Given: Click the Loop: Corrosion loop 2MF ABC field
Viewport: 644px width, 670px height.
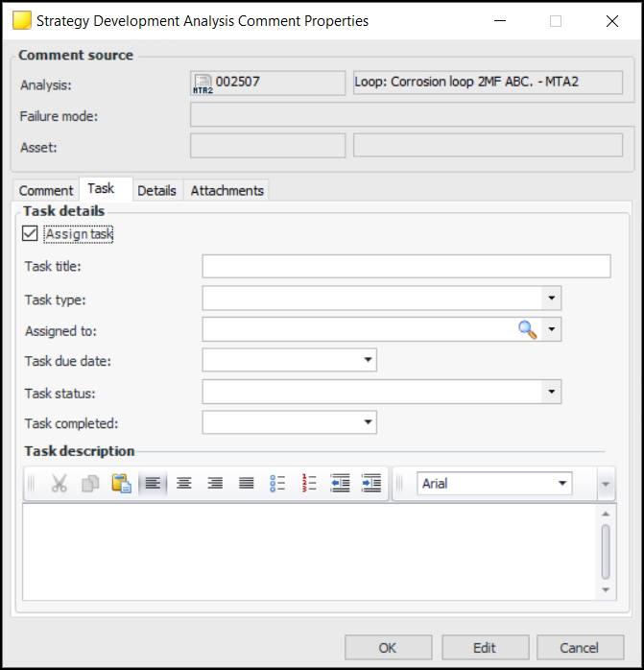Looking at the screenshot, I should pyautogui.click(x=488, y=82).
